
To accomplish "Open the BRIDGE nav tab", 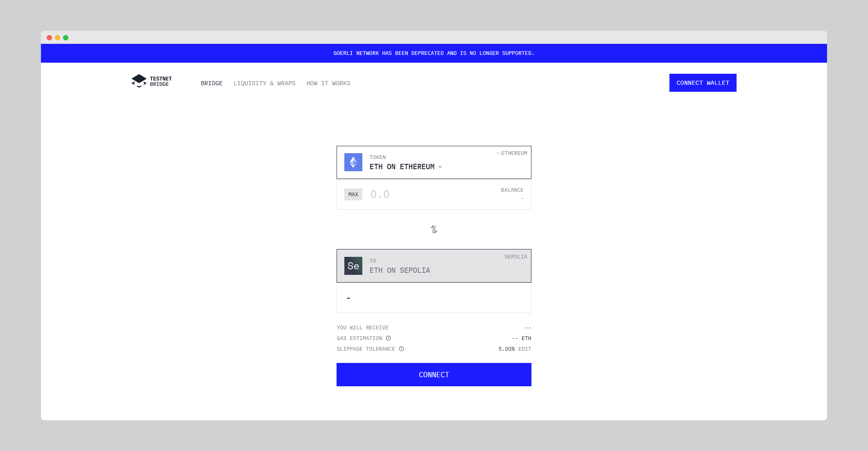I will click(x=212, y=83).
